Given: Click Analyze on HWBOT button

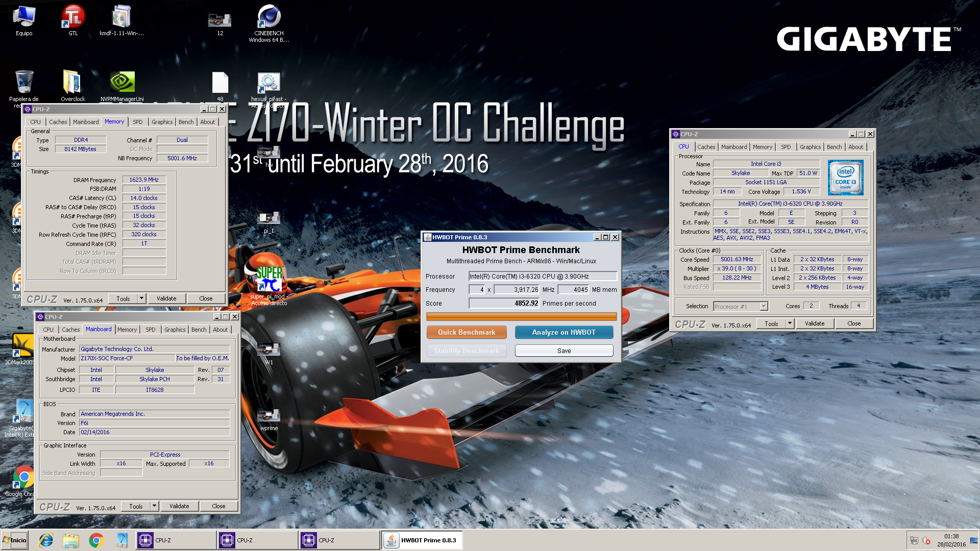Looking at the screenshot, I should pos(564,332).
